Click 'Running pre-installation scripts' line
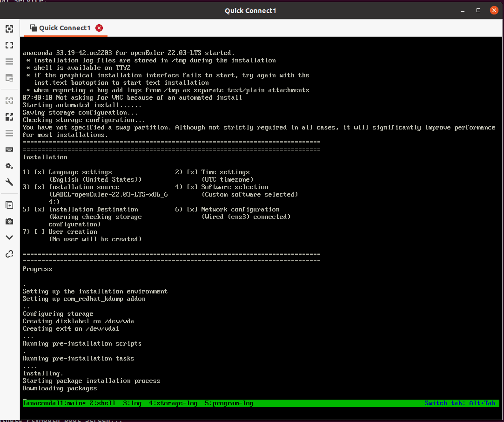This screenshot has height=422, width=504. (x=82, y=344)
